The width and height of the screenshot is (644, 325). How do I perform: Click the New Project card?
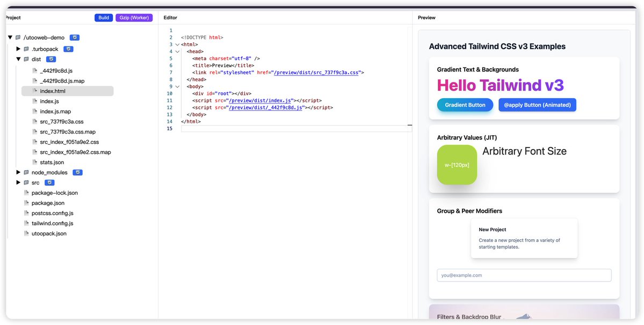[x=524, y=238]
